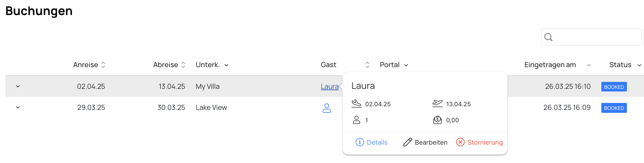Image resolution: width=644 pixels, height=163 pixels.
Task: Expand the 29.03.25 booking row
Action: (x=18, y=108)
